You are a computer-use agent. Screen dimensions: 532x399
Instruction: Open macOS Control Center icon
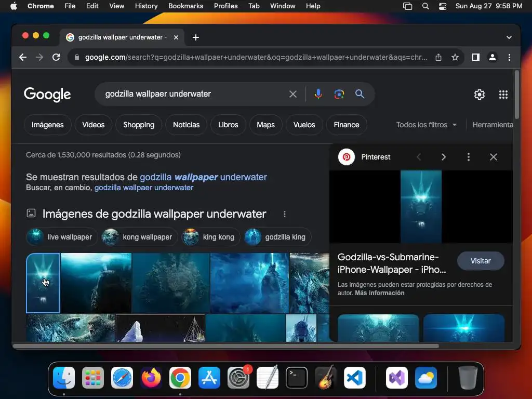tap(443, 6)
